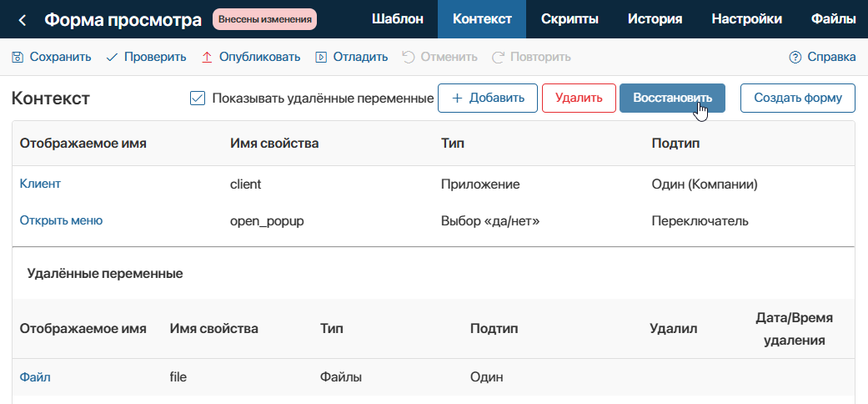Screen dimensions: 868x404
Task: Click the Повторить redo arrow icon
Action: click(x=499, y=57)
